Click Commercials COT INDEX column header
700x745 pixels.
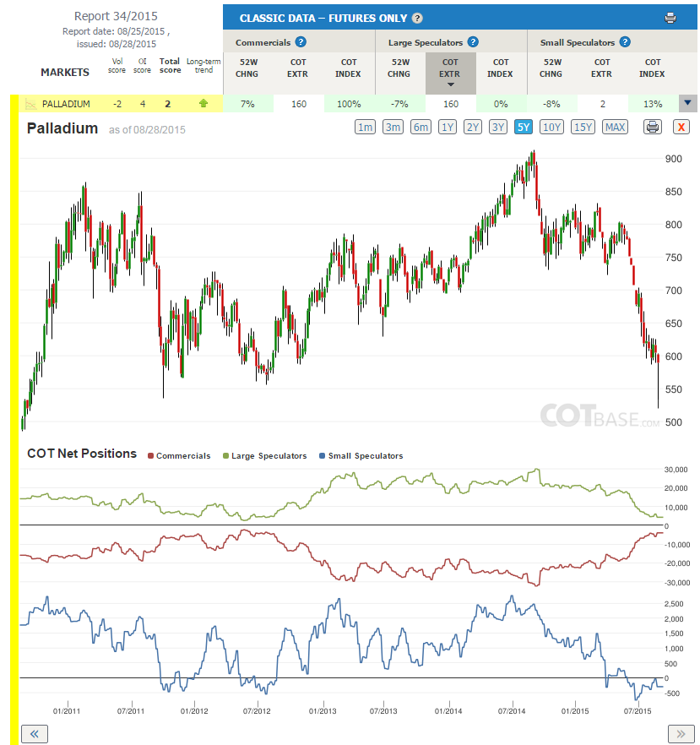point(348,68)
